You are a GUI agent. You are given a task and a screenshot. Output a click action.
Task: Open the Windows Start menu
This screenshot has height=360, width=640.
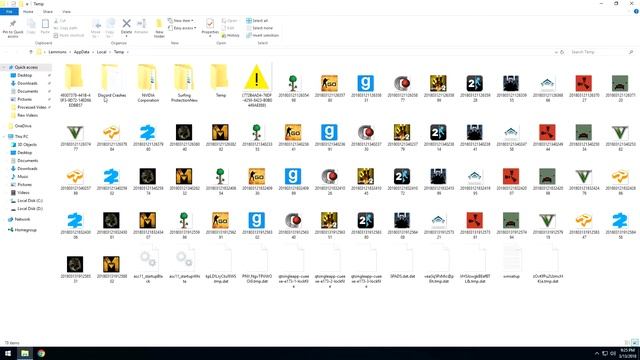[8, 353]
